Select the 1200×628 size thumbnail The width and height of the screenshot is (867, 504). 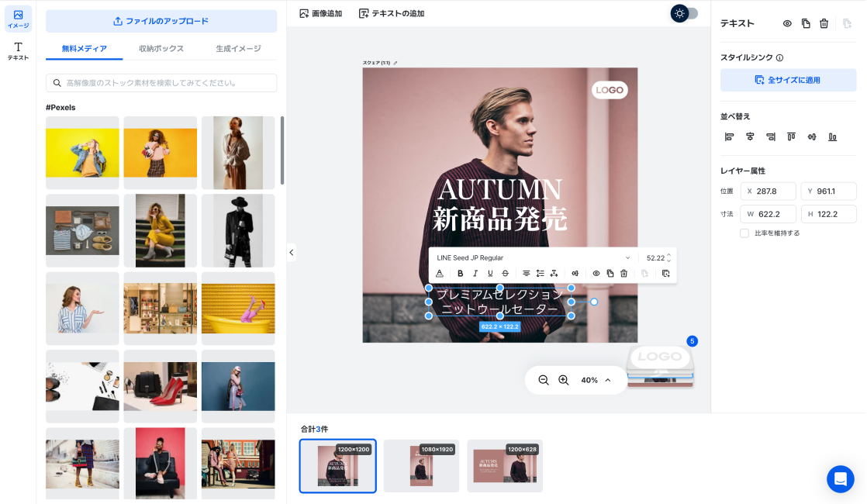(505, 466)
